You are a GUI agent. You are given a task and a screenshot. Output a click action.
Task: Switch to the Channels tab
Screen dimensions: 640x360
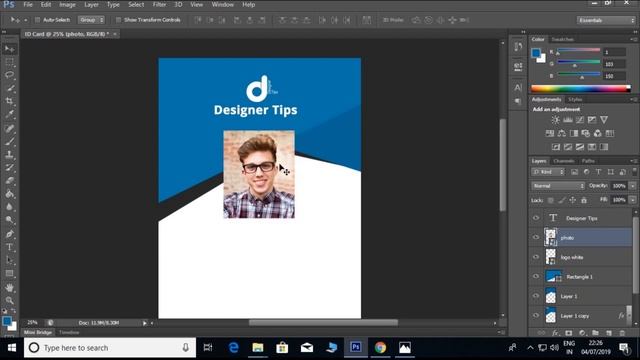coord(564,161)
